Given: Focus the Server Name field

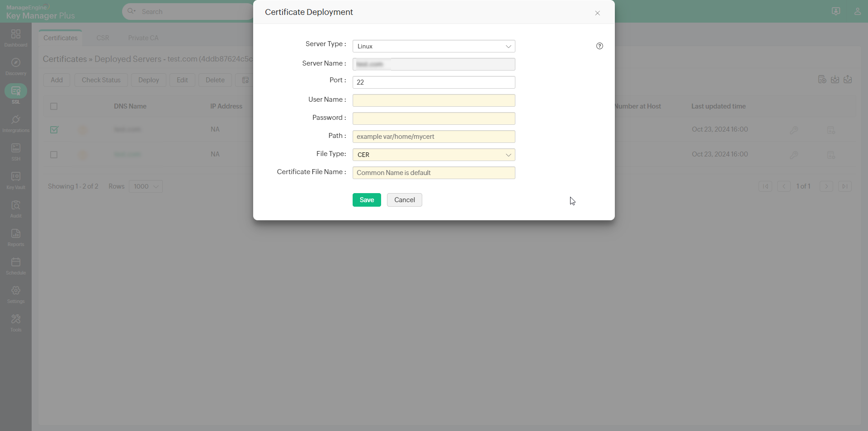Looking at the screenshot, I should [434, 64].
